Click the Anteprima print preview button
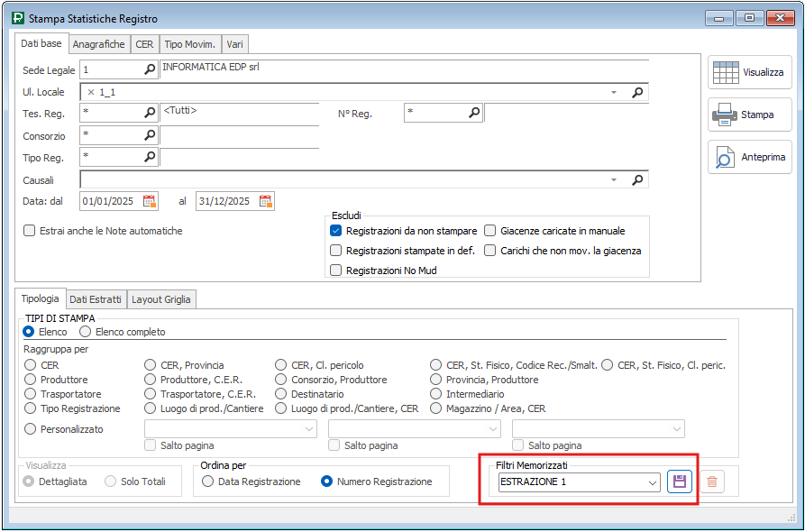 point(750,157)
